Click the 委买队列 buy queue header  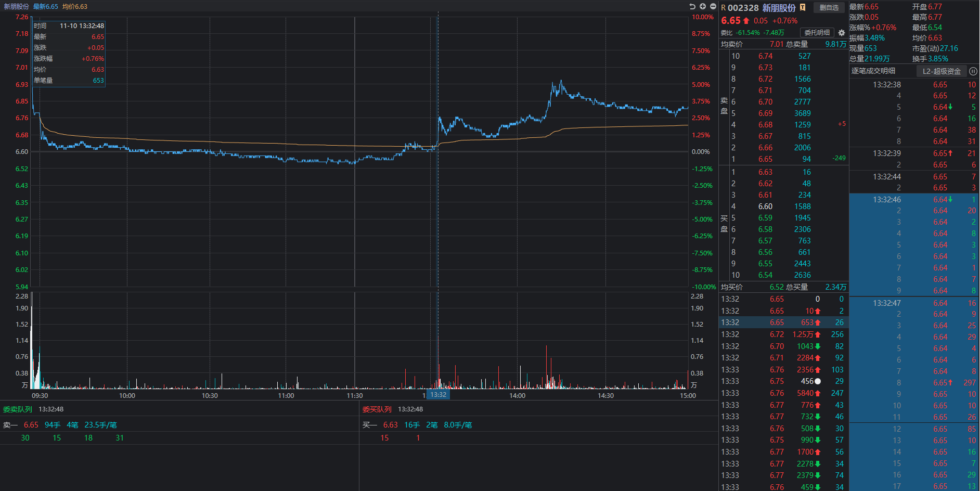(377, 409)
